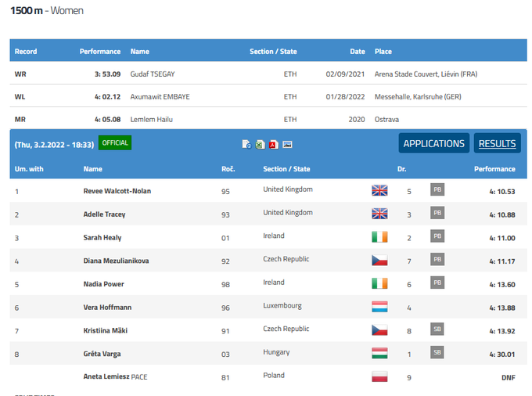The image size is (532, 396).
Task: Click the Place column header in records
Action: 383,52
